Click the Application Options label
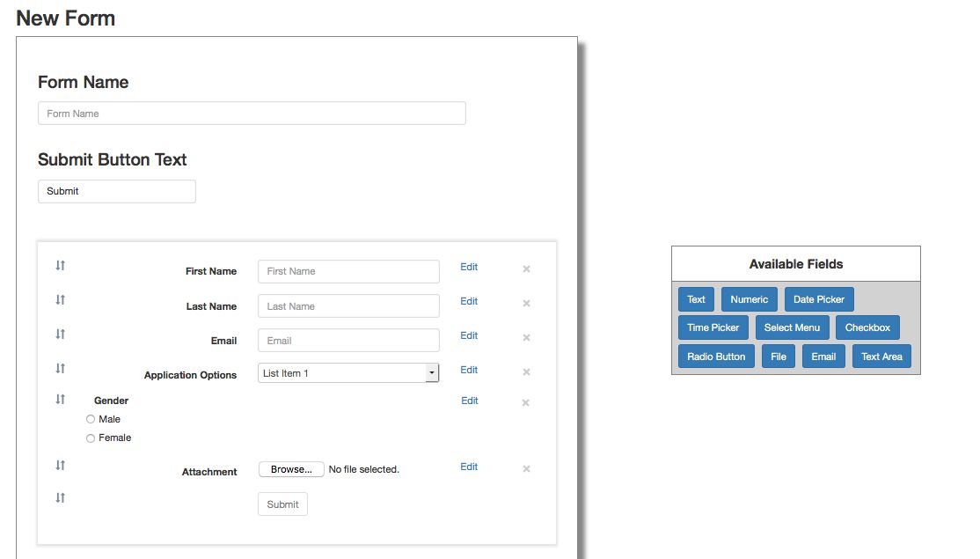 tap(191, 375)
